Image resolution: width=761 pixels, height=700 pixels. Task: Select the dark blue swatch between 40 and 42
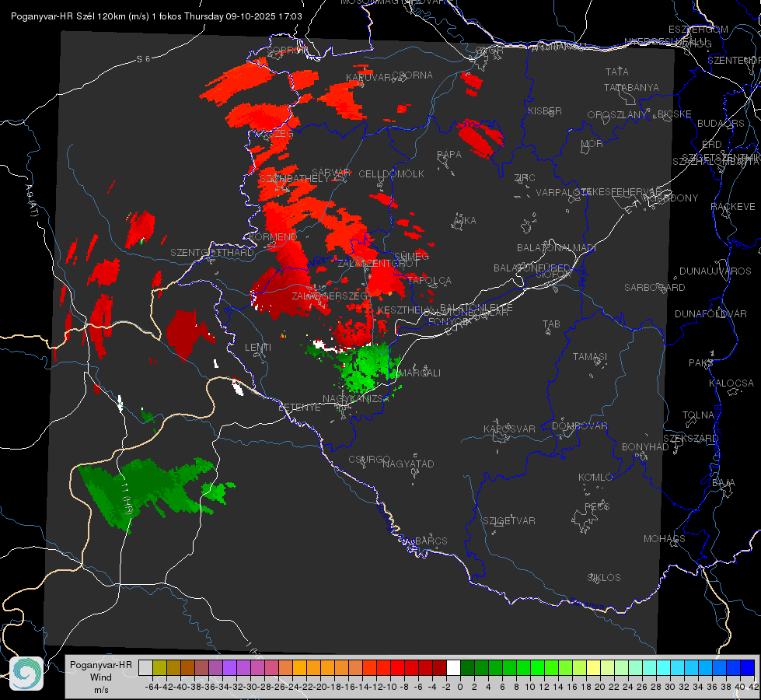coord(748,667)
